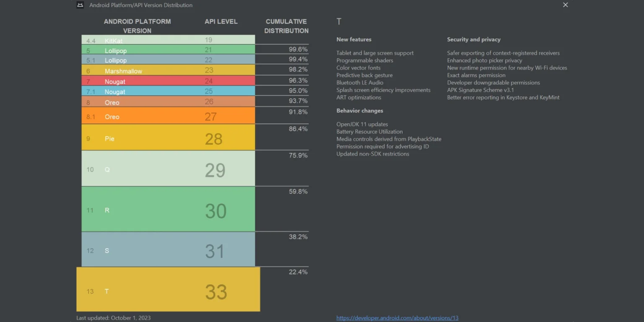
Task: Click 'Developer downgradable permissions' text
Action: coord(493,83)
